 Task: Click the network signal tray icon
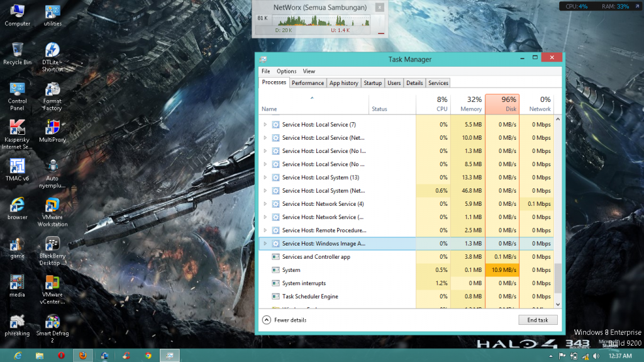[586, 356]
